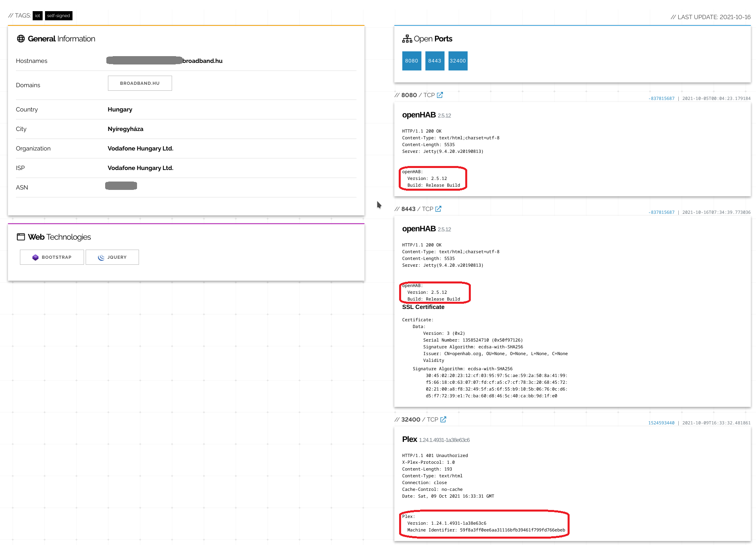Screen dimensions: 756x545
Task: Click the jQuery logo icon
Action: (x=101, y=257)
